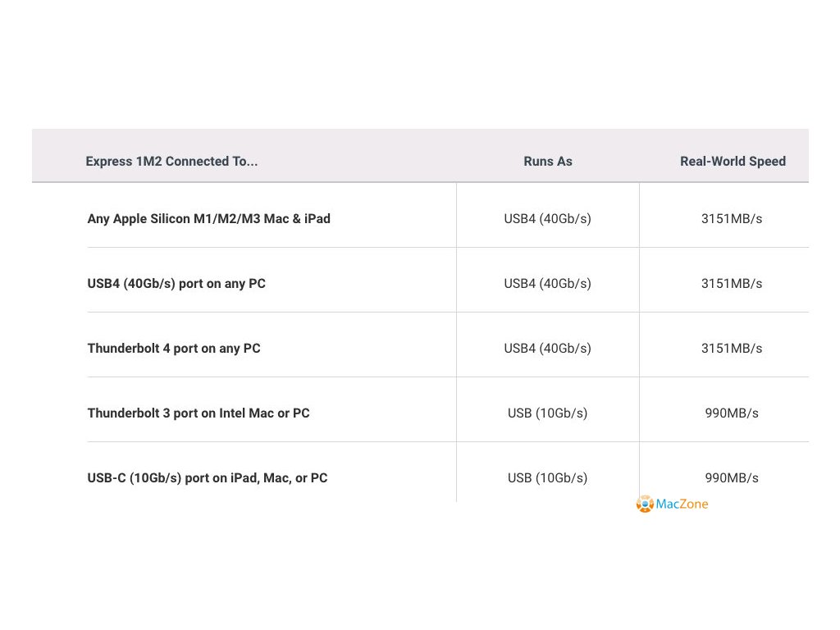The height and width of the screenshot is (630, 840).
Task: Click USB (10Gb/s) in the Thunderbolt 3 row
Action: [x=547, y=413]
